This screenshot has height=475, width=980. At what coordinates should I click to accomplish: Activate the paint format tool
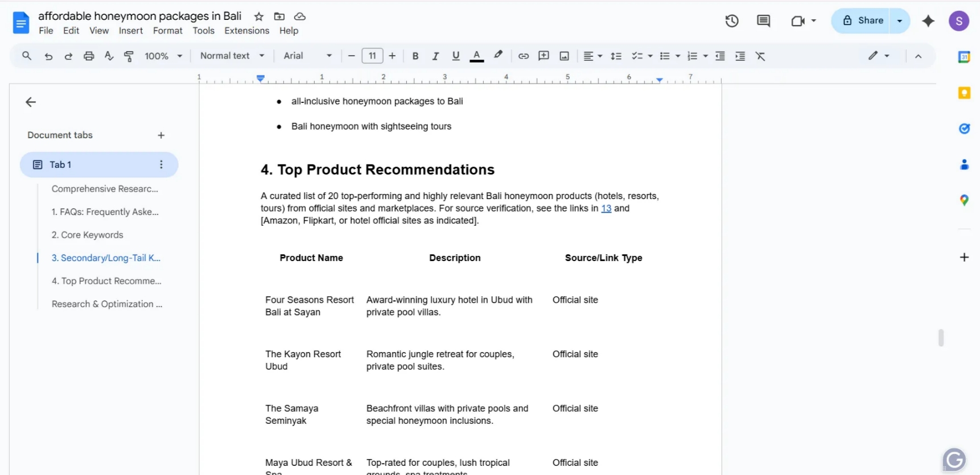pos(129,56)
